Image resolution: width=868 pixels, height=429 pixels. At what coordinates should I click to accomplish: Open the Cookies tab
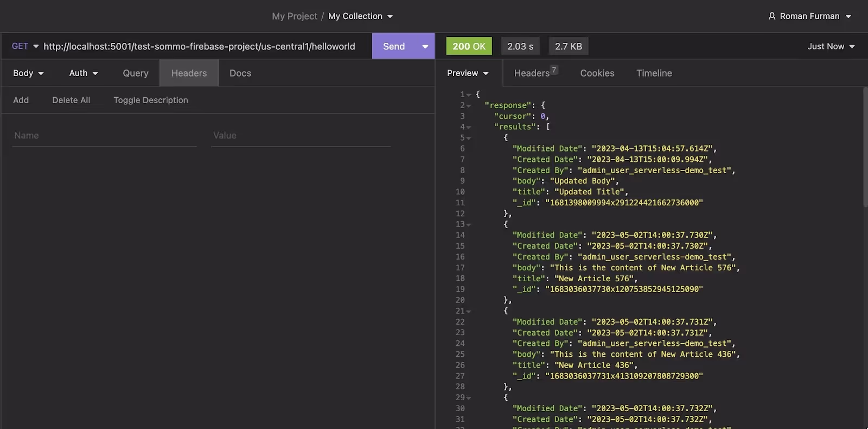pos(597,73)
